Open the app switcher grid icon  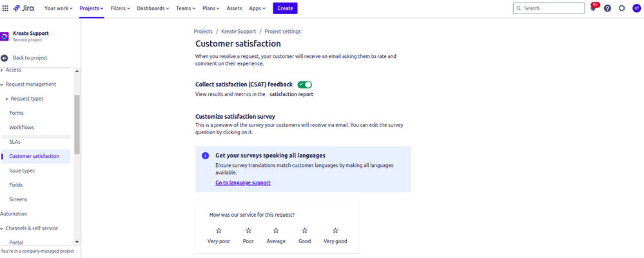[5, 8]
